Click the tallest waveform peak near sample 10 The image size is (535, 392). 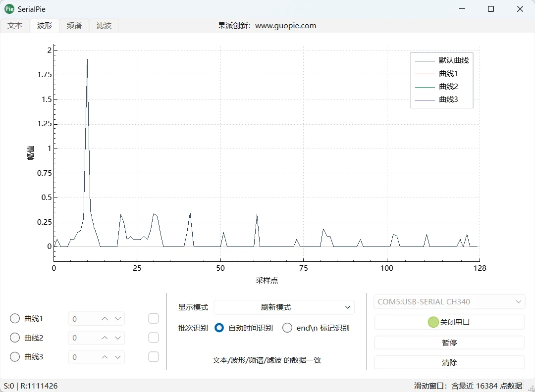[x=87, y=60]
